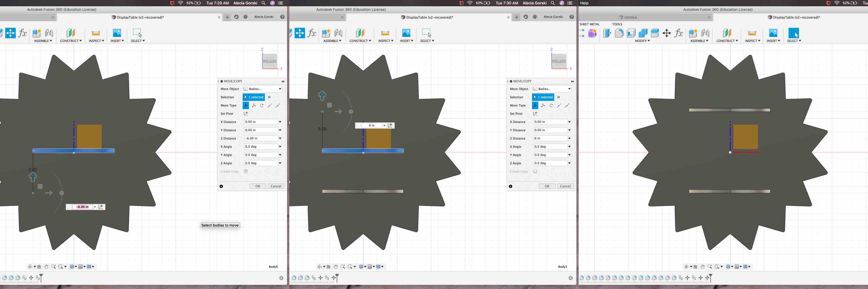
Task: Expand X Distance dropdown arrow in left panel
Action: 280,122
